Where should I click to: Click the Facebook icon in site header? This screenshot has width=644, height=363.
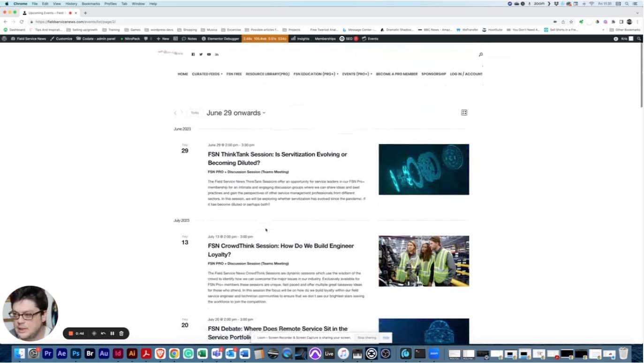click(193, 54)
